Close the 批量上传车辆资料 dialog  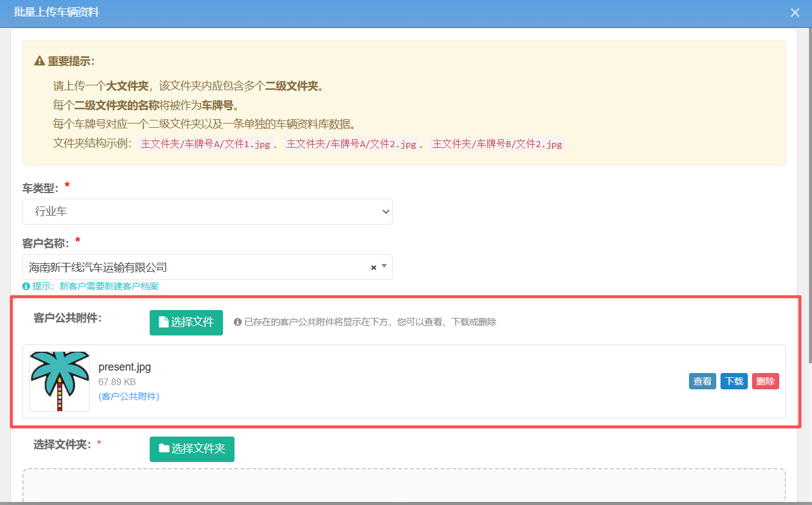click(x=795, y=13)
